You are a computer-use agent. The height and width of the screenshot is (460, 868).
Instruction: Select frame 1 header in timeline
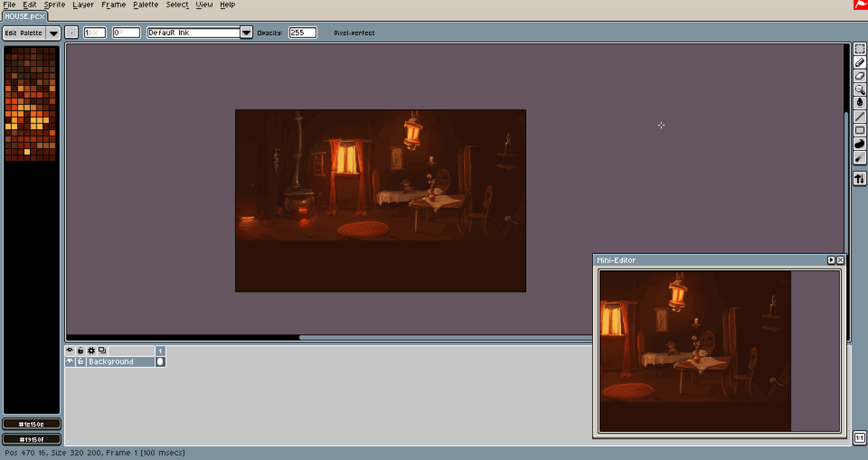160,351
